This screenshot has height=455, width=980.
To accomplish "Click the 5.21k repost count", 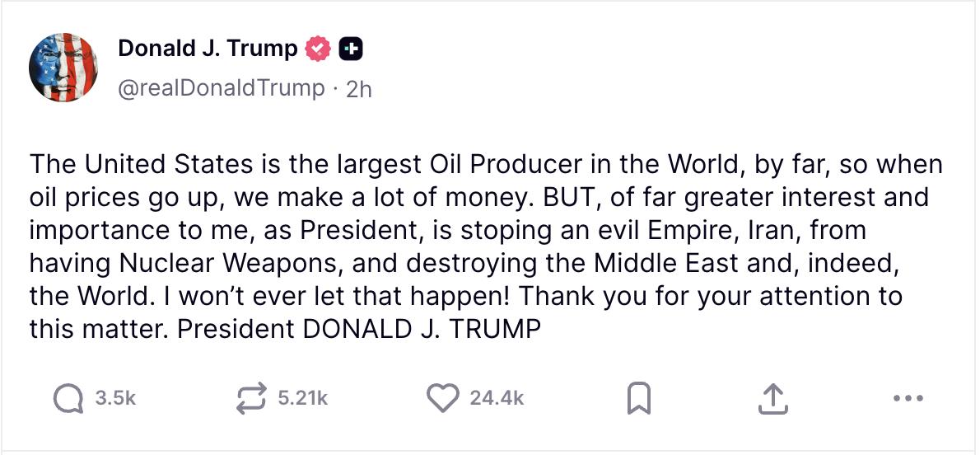I will (303, 399).
